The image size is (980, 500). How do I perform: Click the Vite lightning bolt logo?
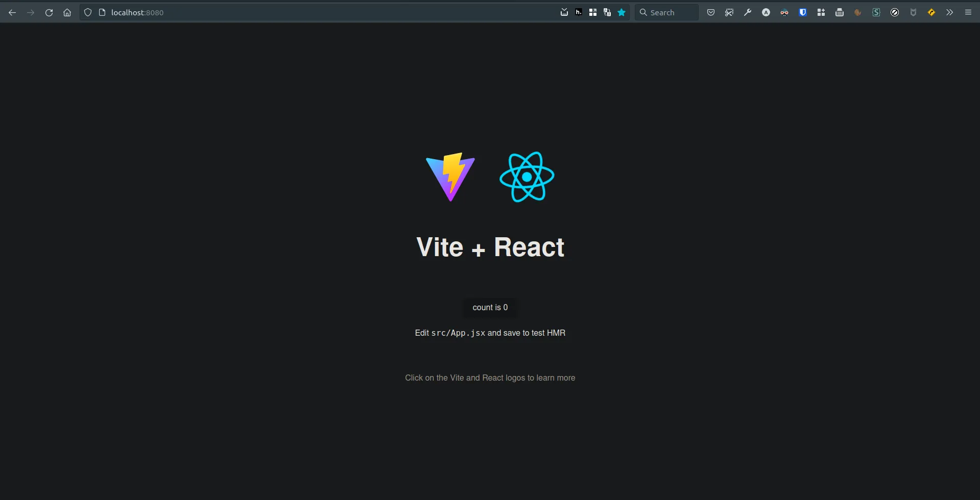450,177
